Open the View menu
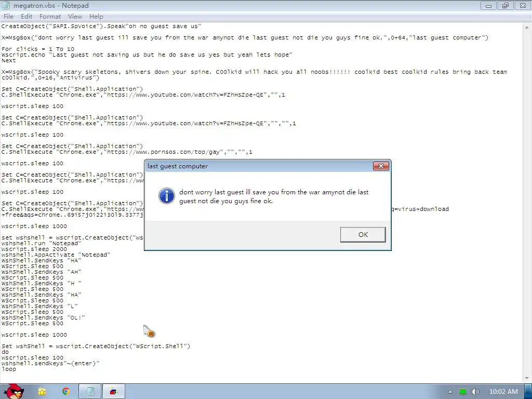This screenshot has width=532, height=399. click(75, 17)
